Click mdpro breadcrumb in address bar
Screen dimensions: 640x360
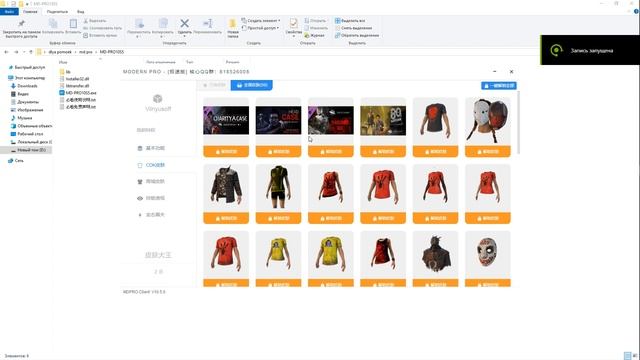pos(86,52)
